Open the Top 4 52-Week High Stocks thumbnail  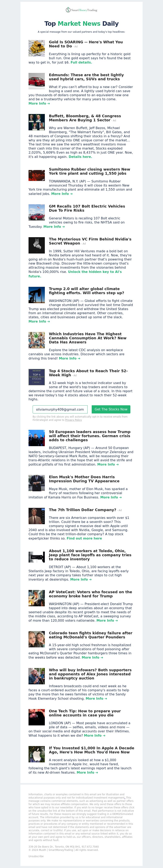pos(37,377)
